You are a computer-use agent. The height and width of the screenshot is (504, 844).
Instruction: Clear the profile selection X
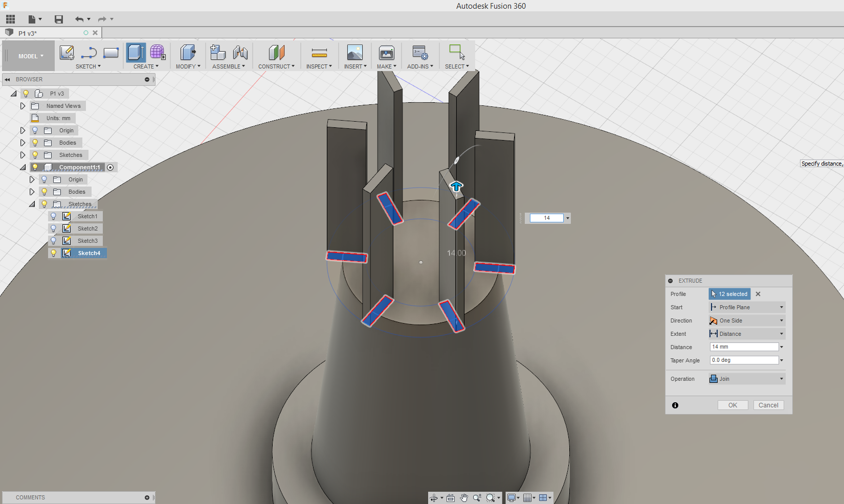758,294
